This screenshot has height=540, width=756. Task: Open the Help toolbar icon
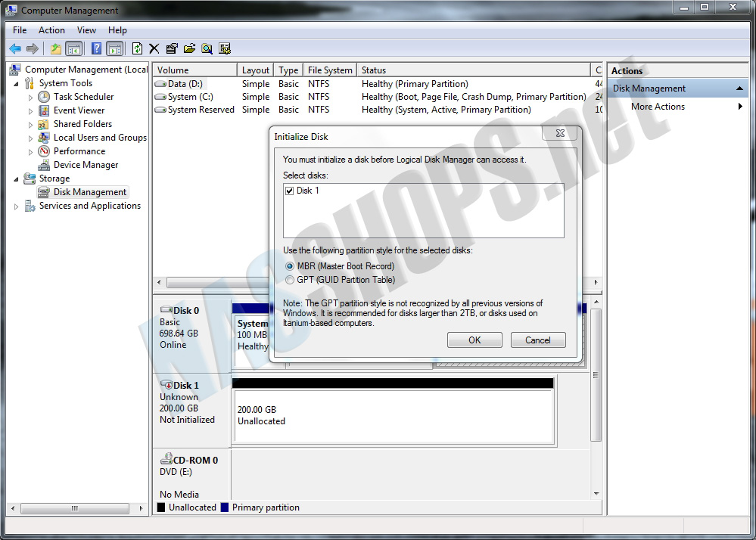click(96, 48)
